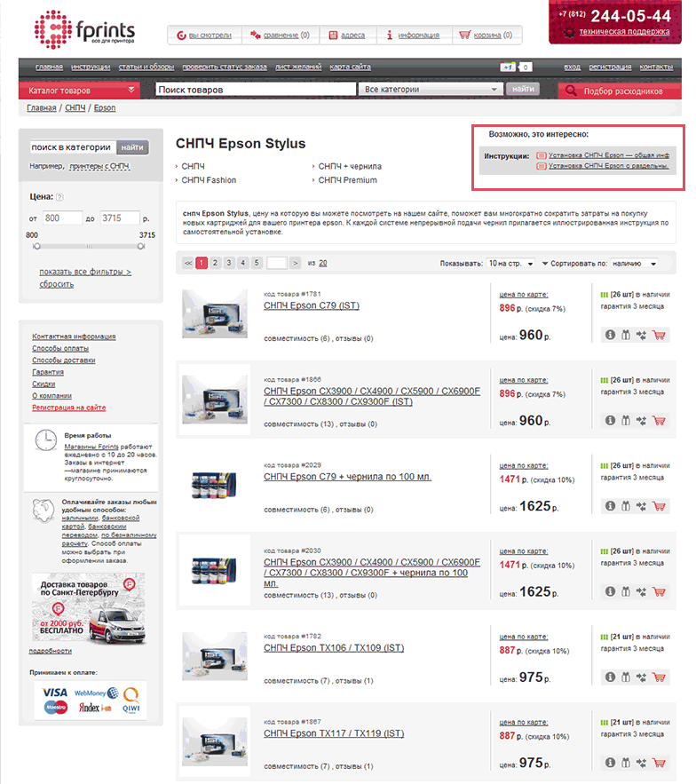Viewport: 696px width, 784px height.
Task: Open СНПЧ Fashion subcategory link
Action: 209,180
